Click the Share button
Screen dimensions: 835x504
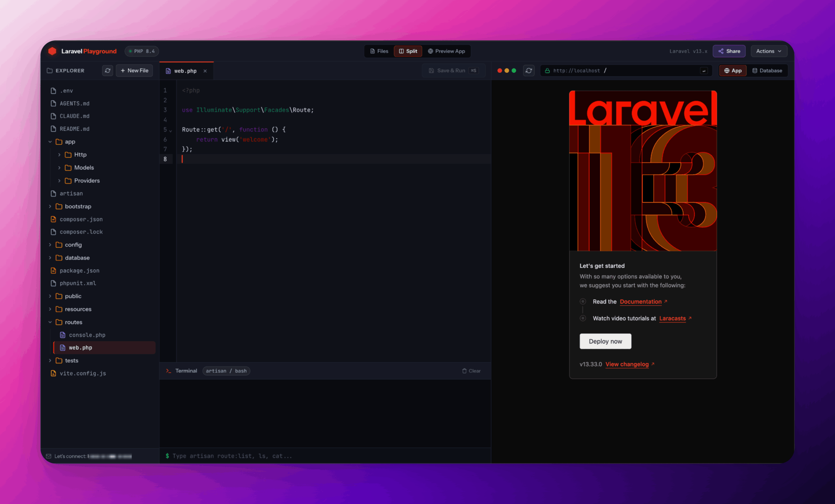(729, 51)
